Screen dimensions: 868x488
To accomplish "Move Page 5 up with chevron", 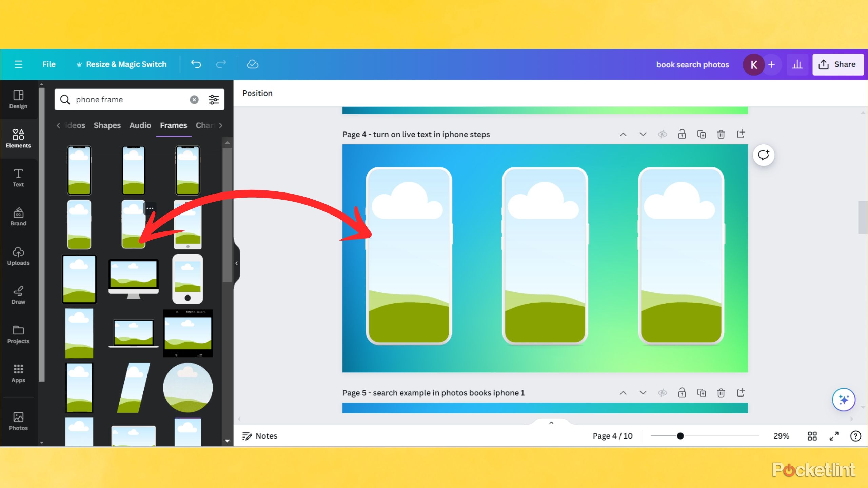I will coord(623,393).
